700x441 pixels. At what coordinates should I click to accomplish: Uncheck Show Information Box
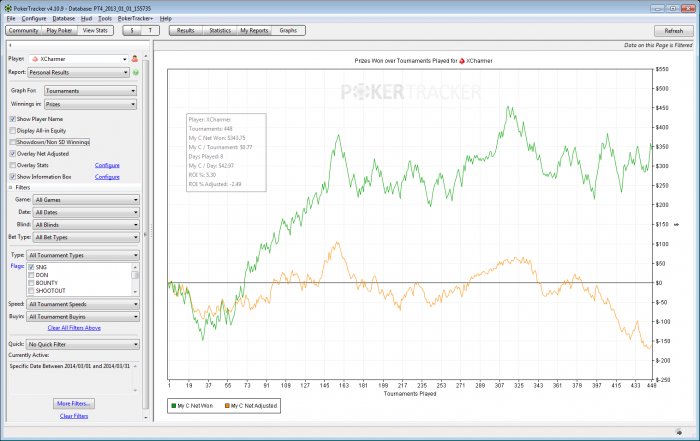tap(12, 177)
